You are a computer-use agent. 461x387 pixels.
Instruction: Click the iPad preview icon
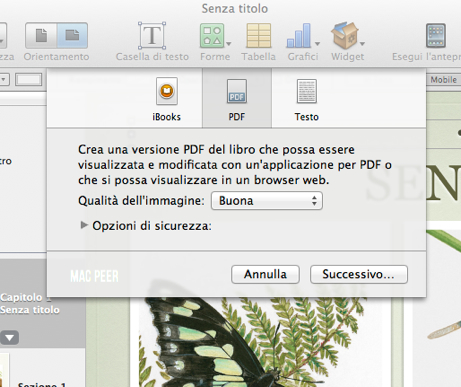coord(436,35)
